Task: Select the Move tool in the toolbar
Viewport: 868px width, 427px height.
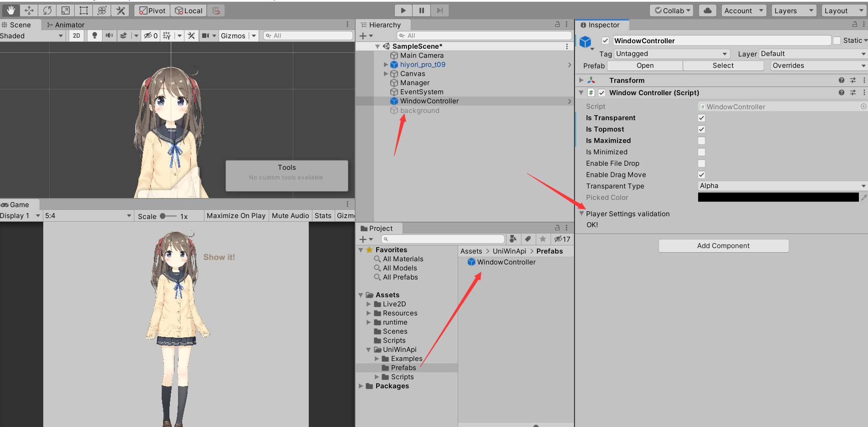Action: tap(29, 10)
